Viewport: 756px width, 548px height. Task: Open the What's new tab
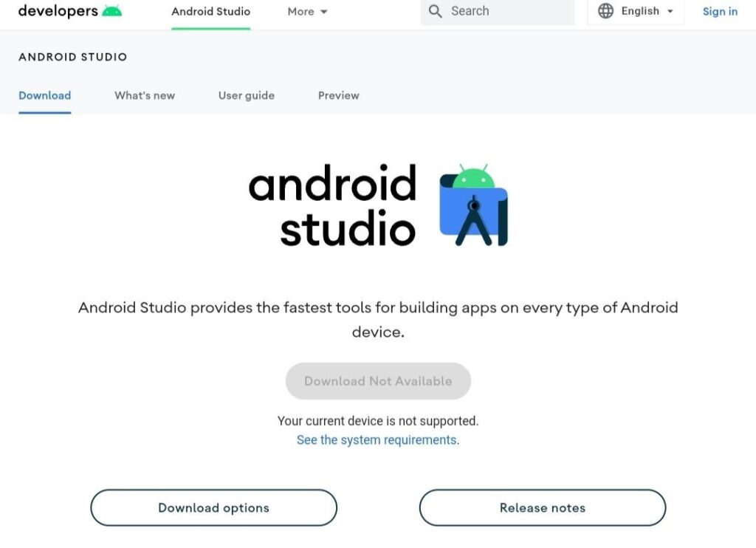[145, 95]
